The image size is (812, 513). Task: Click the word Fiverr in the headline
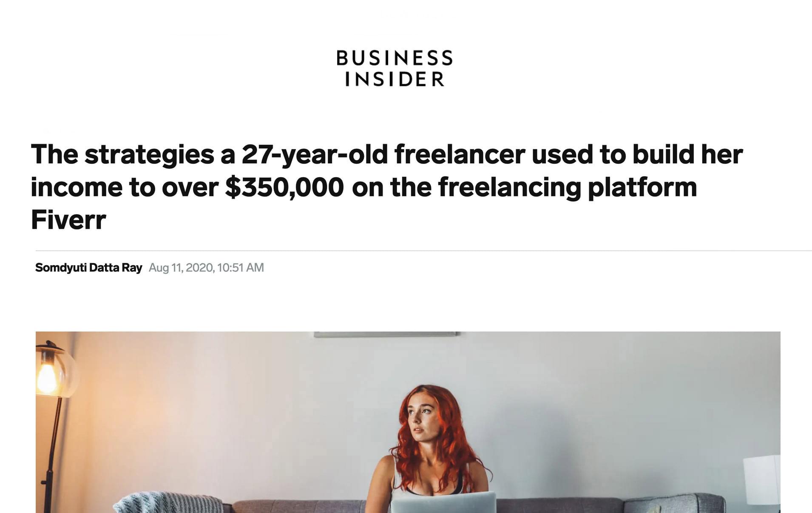[68, 220]
